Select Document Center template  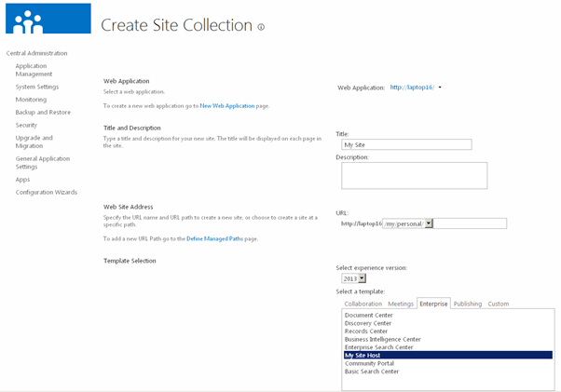point(368,315)
